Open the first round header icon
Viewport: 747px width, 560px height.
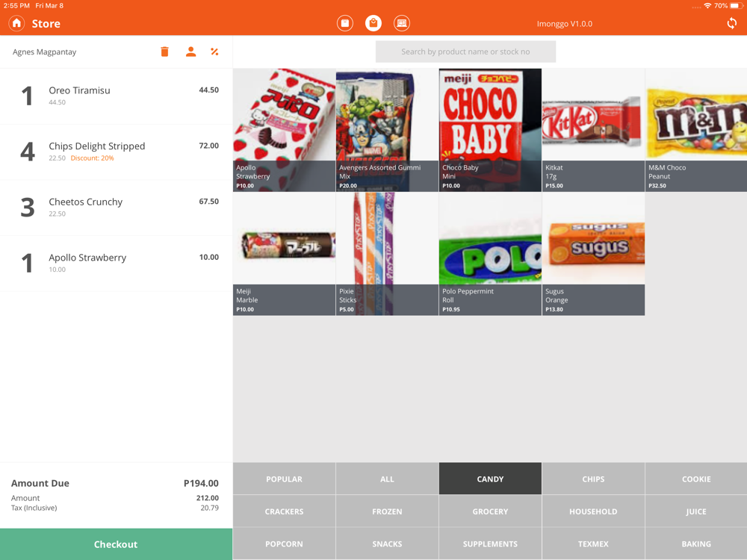(x=345, y=23)
